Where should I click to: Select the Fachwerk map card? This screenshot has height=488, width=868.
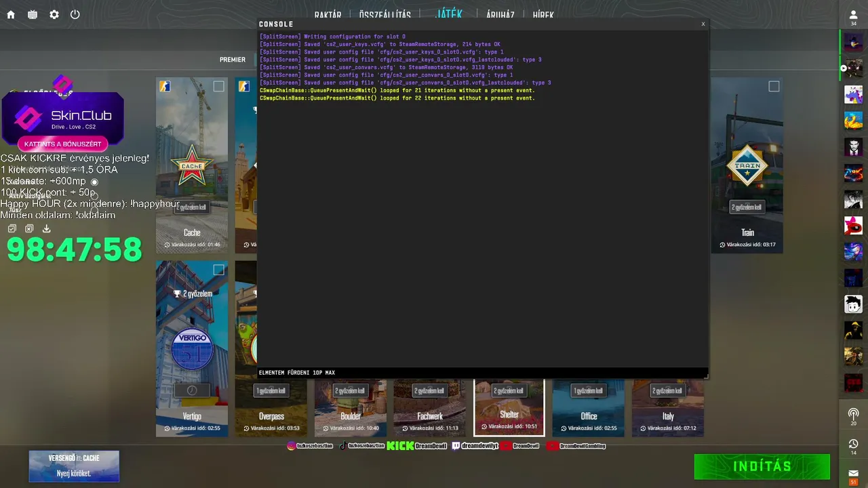click(430, 407)
